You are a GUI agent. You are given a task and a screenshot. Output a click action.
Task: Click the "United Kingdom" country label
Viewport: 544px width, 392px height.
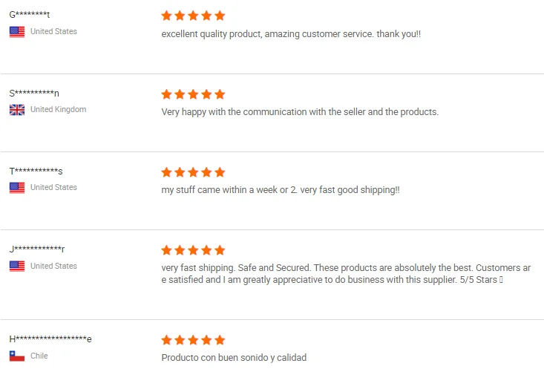[x=58, y=110]
